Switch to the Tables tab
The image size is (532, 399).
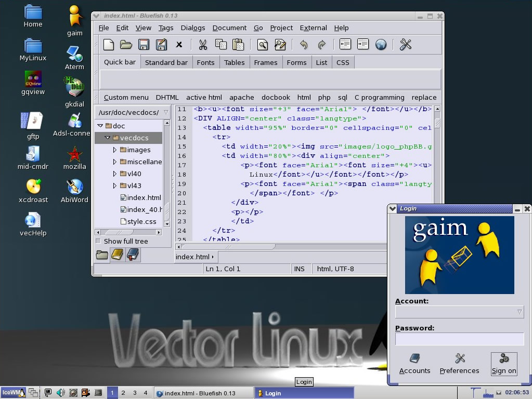pos(234,62)
